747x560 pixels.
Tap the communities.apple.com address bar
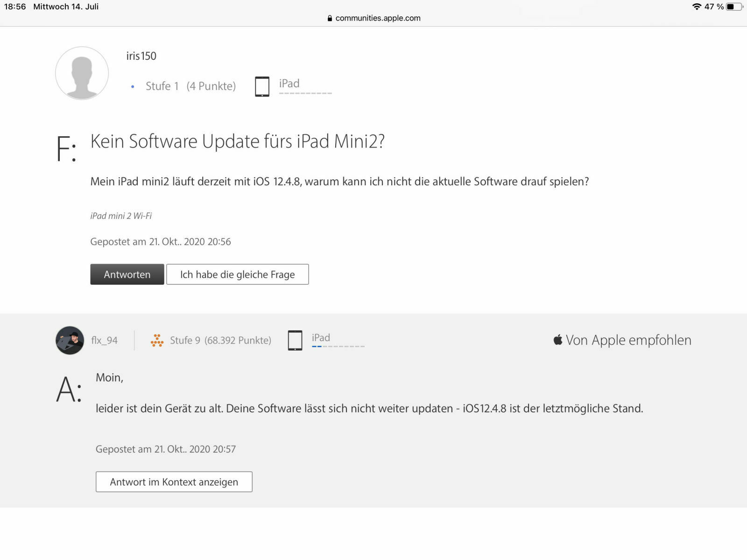(x=373, y=18)
